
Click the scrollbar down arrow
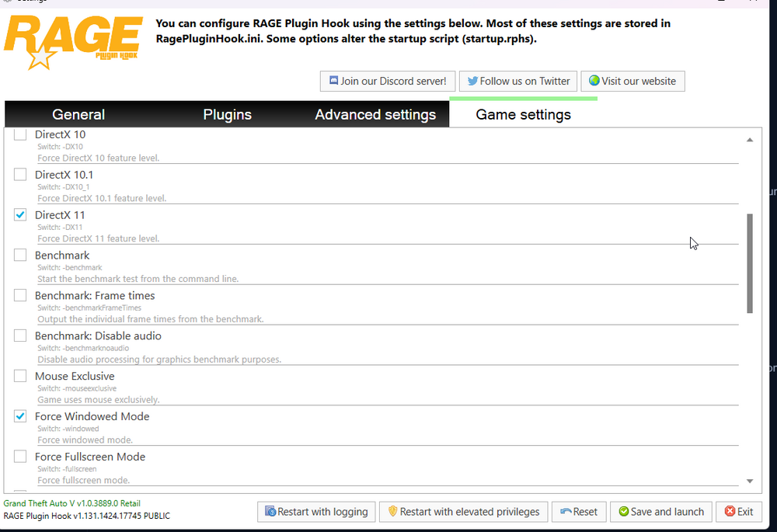[750, 481]
